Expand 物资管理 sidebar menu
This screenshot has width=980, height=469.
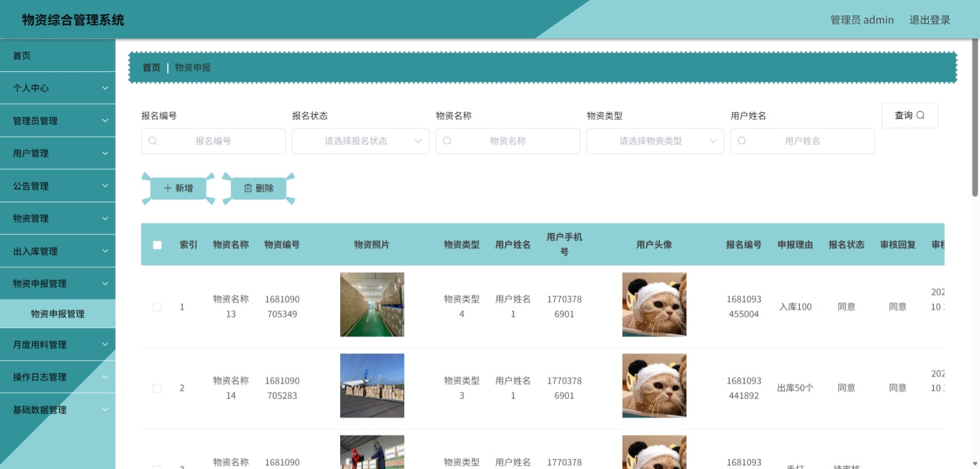(x=58, y=218)
